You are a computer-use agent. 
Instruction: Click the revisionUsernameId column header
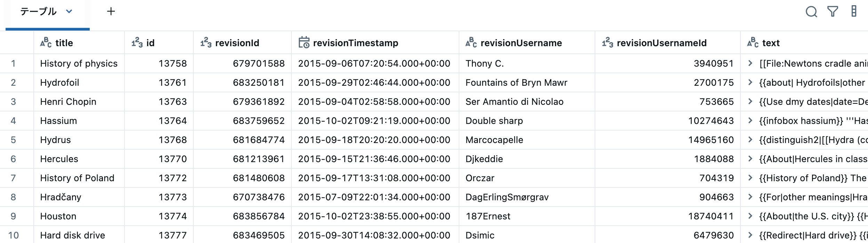(668, 43)
